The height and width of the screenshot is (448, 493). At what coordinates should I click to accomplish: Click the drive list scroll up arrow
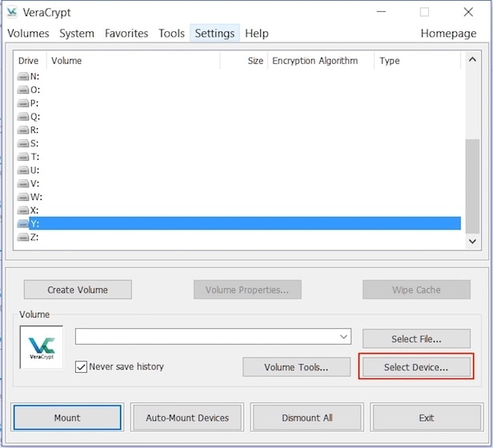click(x=472, y=59)
